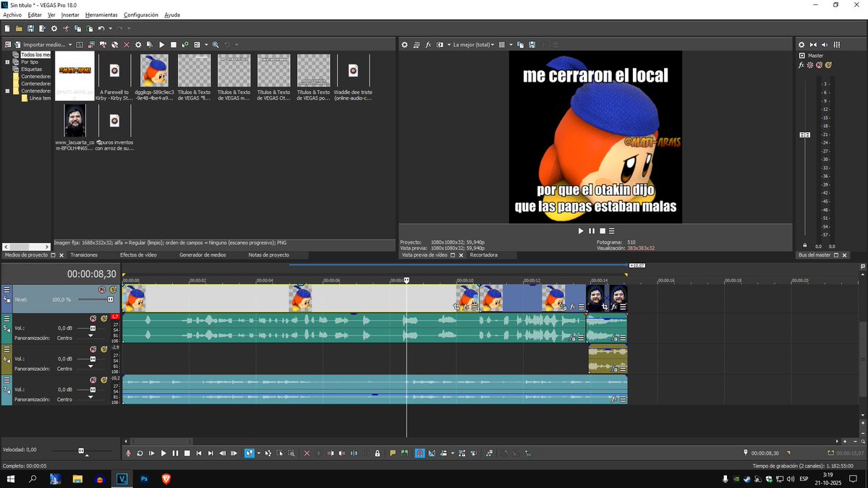The height and width of the screenshot is (488, 868).
Task: Select the Kirby character media thumbnail
Action: (154, 71)
